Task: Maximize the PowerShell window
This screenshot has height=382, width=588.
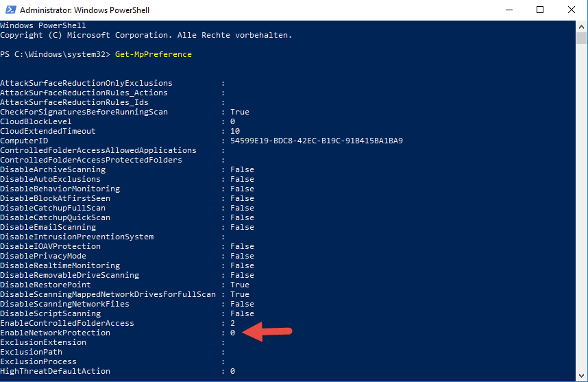Action: pos(540,10)
